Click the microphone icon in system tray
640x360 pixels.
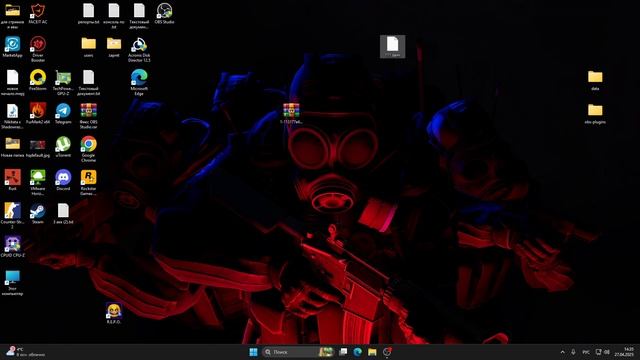pos(573,352)
